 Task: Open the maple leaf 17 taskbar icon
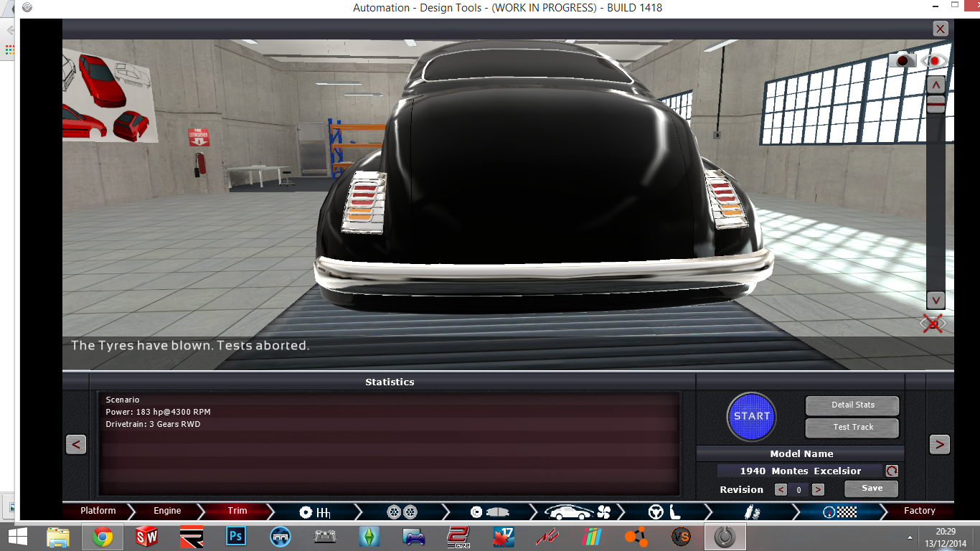tap(502, 536)
